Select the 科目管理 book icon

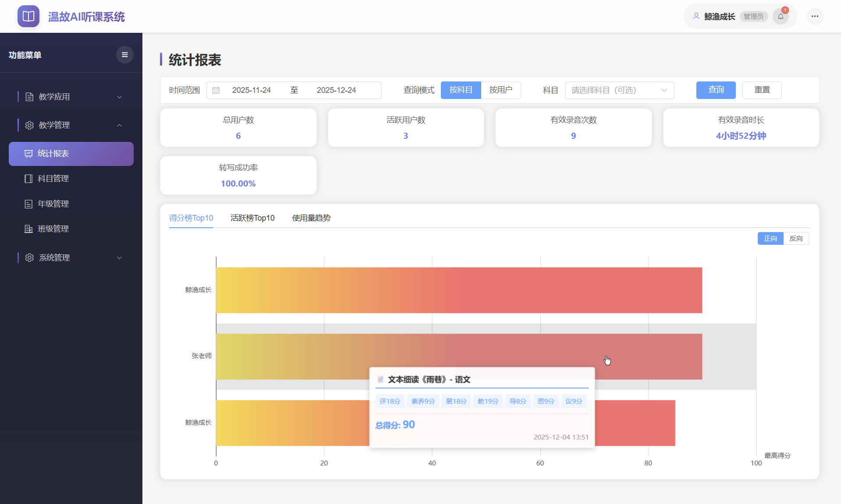coord(28,179)
